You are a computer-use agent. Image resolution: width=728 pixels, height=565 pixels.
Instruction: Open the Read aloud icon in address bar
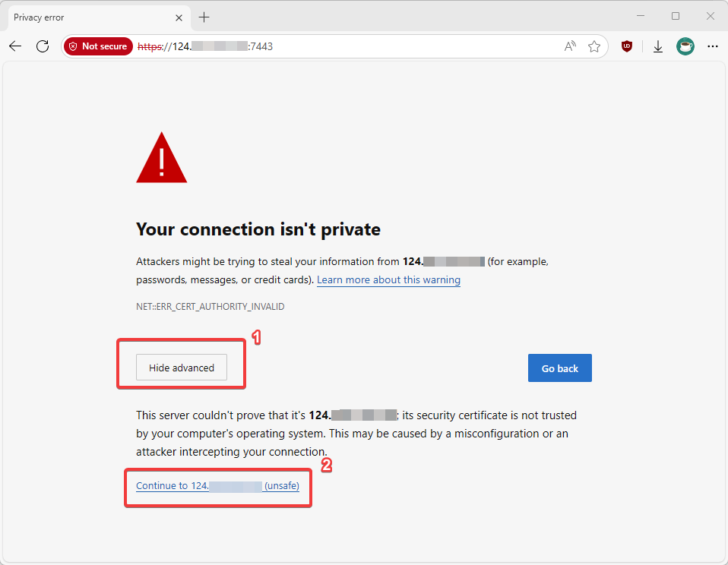tap(570, 46)
